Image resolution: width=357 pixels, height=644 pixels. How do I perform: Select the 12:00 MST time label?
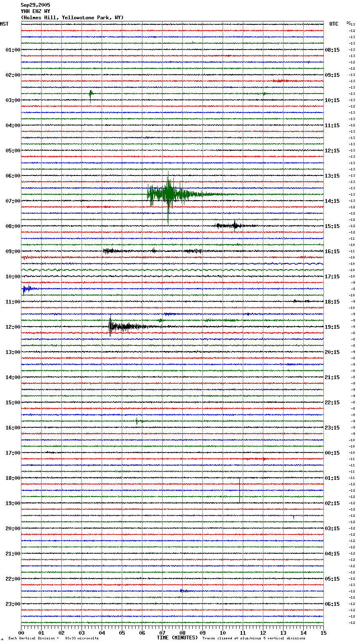tap(13, 327)
